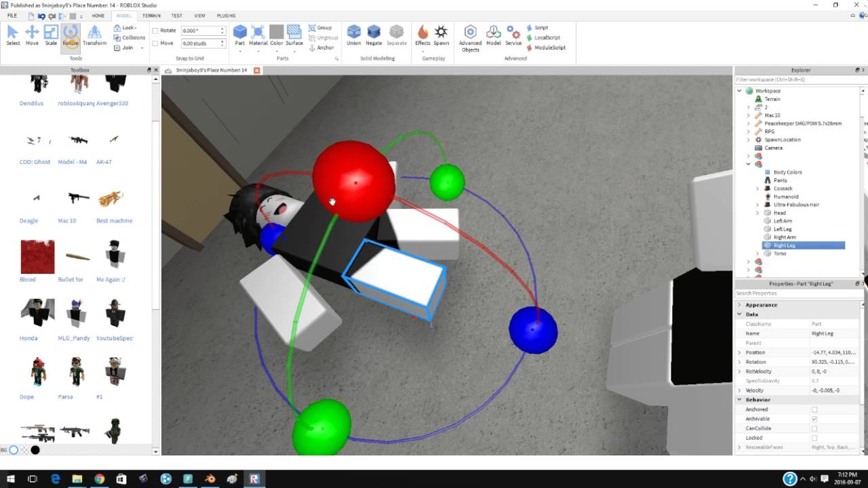Open the Color picker for parts
The width and height of the screenshot is (868, 488).
coord(277,35)
